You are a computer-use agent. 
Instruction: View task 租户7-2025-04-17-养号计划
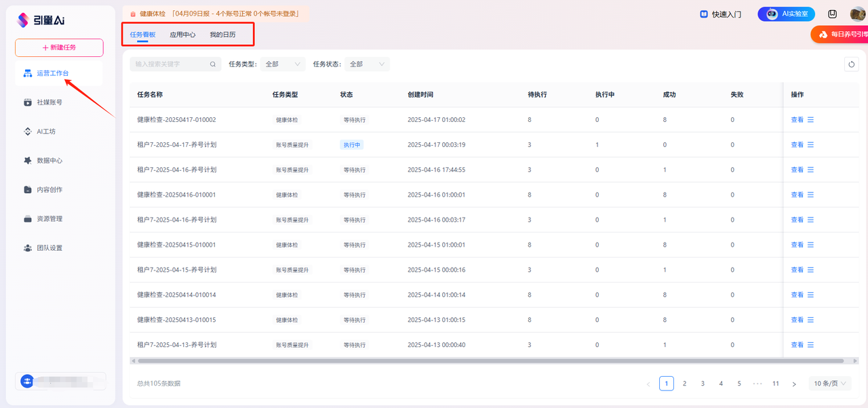(797, 145)
